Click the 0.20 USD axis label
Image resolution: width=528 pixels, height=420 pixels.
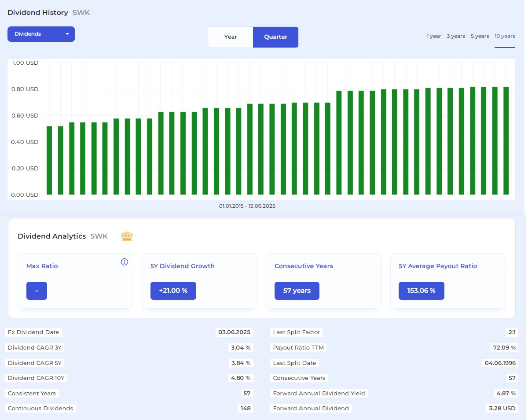pos(26,169)
